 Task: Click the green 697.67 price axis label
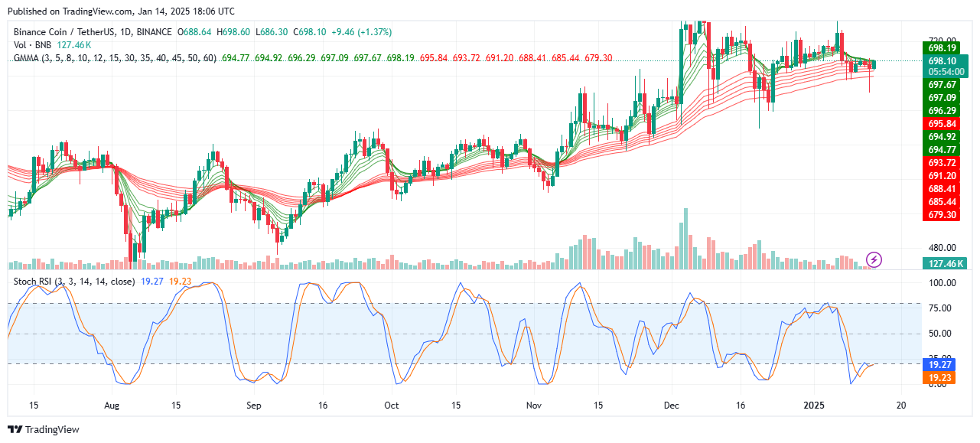pyautogui.click(x=942, y=85)
